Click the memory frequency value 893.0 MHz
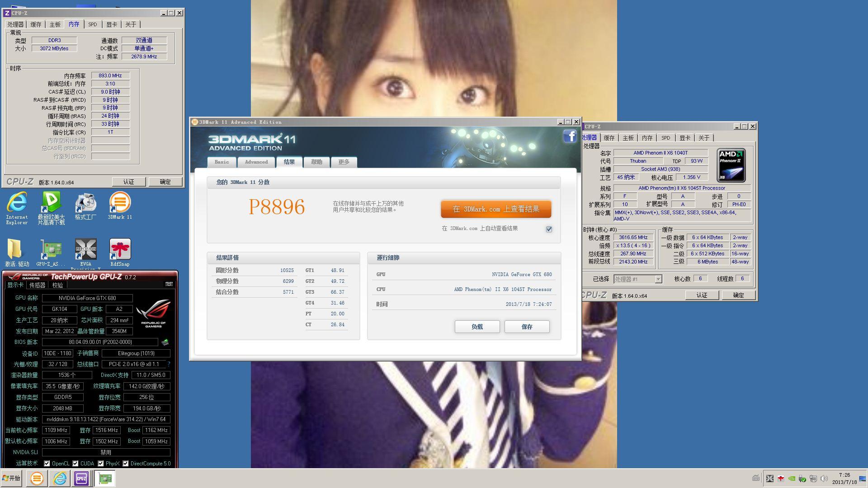Screen dimensions: 868x488 tap(110, 75)
